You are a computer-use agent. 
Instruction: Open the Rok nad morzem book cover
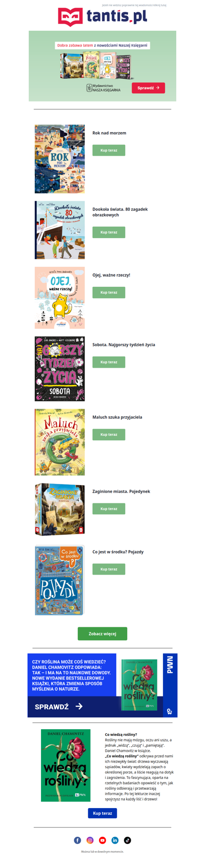coord(59,159)
